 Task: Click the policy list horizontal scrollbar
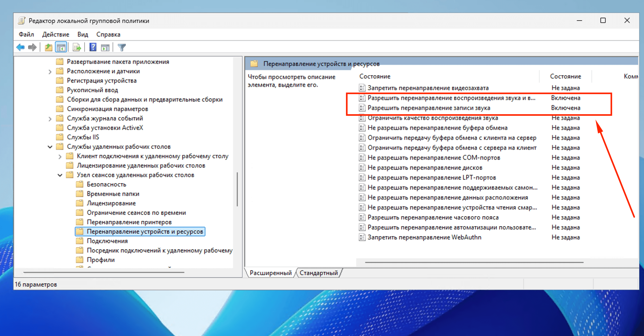[x=474, y=262]
